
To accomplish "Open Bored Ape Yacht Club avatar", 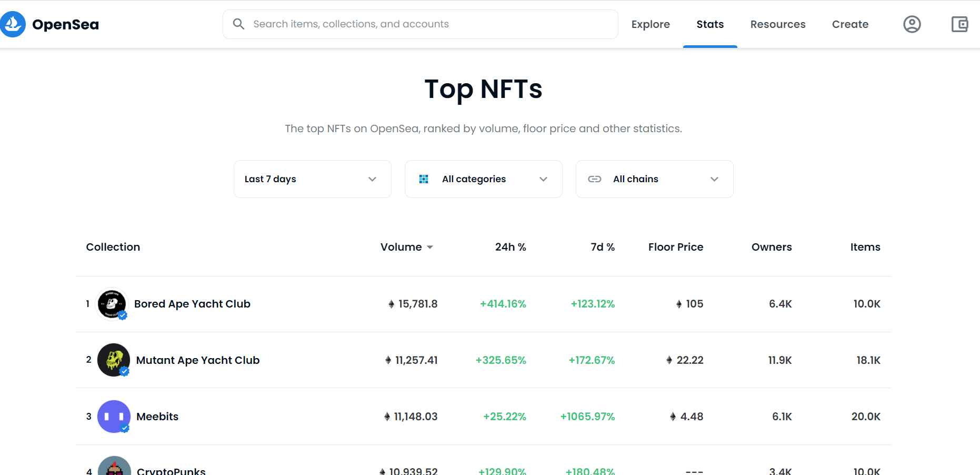I will [112, 304].
